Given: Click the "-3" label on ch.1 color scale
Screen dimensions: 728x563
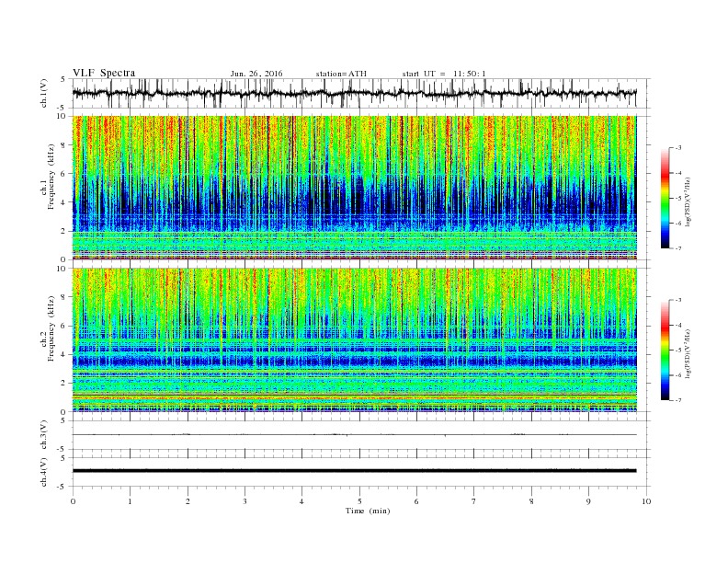Looking at the screenshot, I should (x=678, y=148).
